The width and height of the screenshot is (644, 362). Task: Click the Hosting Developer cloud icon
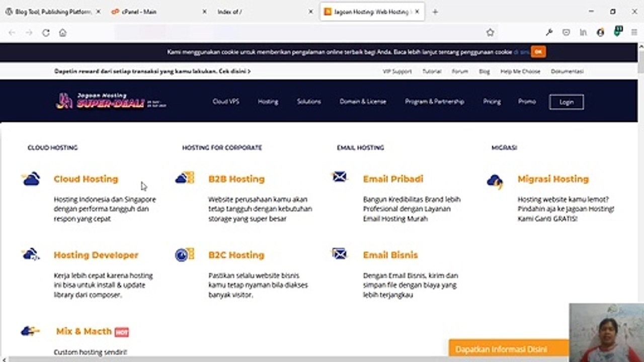tap(31, 254)
